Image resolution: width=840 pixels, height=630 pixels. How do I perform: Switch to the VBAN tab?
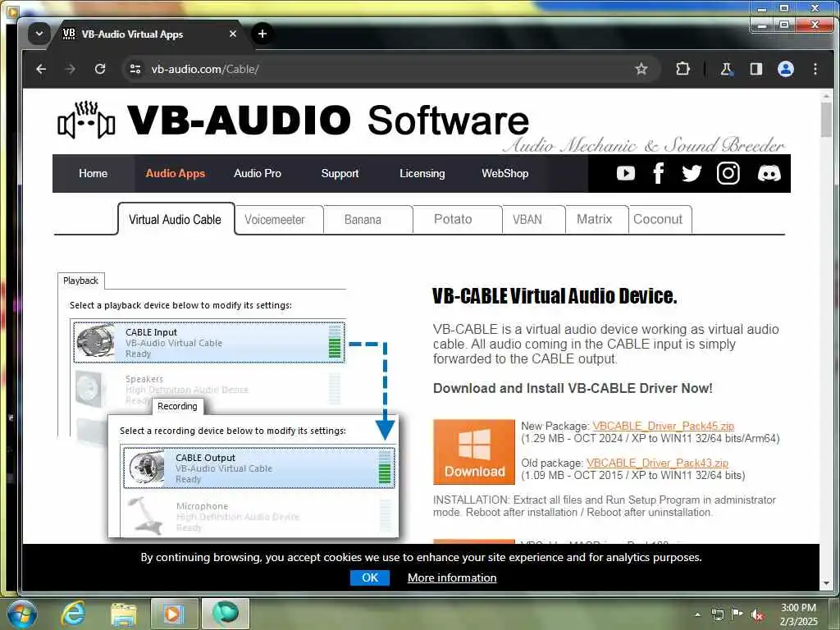point(533,220)
